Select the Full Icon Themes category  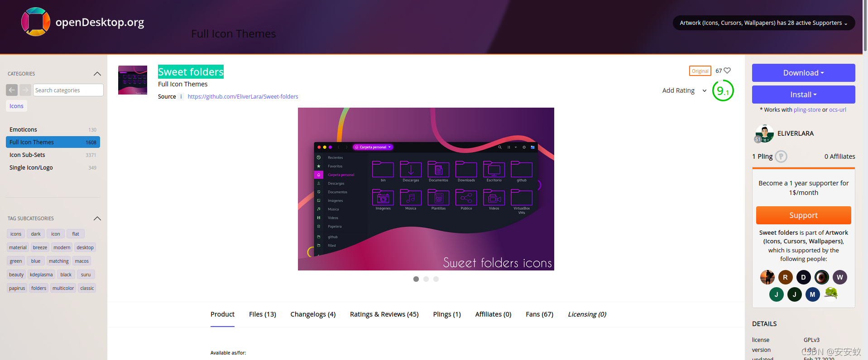coord(53,142)
